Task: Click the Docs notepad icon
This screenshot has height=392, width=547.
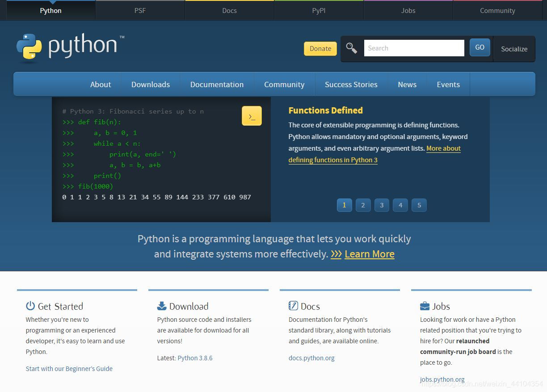Action: tap(293, 306)
